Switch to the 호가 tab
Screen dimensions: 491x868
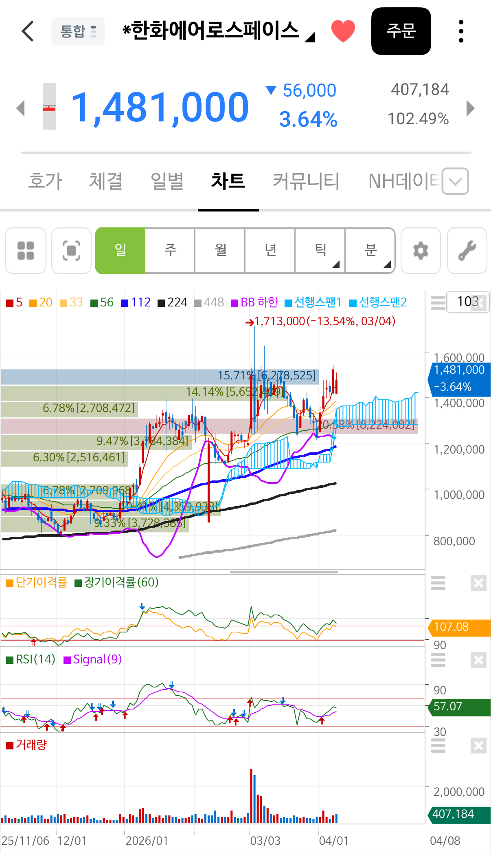(45, 181)
